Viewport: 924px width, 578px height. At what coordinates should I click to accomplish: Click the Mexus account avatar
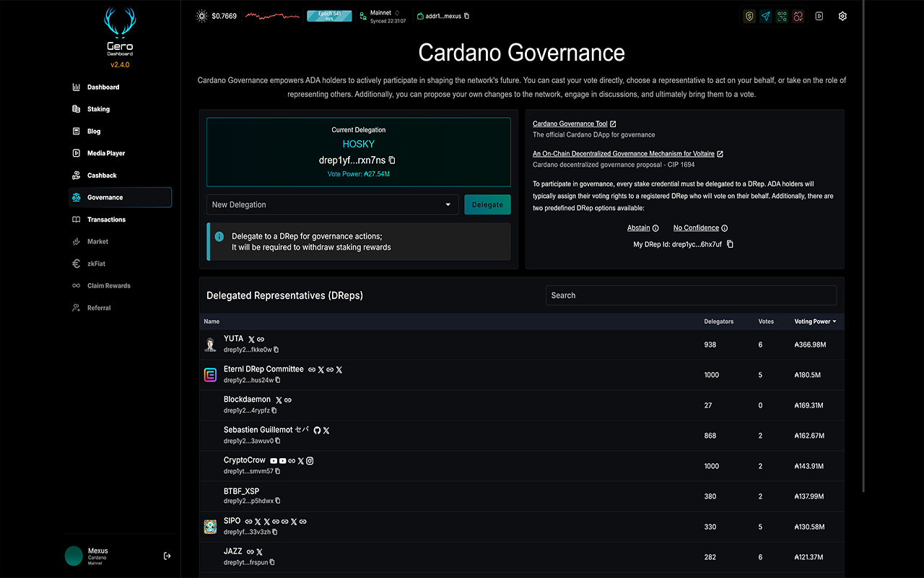tap(74, 556)
